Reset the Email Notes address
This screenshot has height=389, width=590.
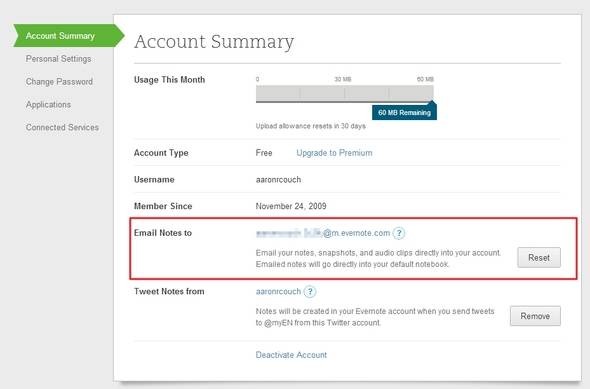(x=539, y=258)
